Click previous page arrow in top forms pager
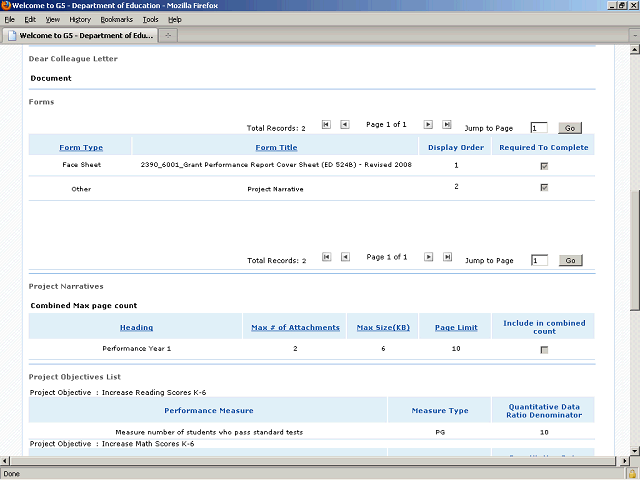The height and width of the screenshot is (480, 640). (345, 125)
